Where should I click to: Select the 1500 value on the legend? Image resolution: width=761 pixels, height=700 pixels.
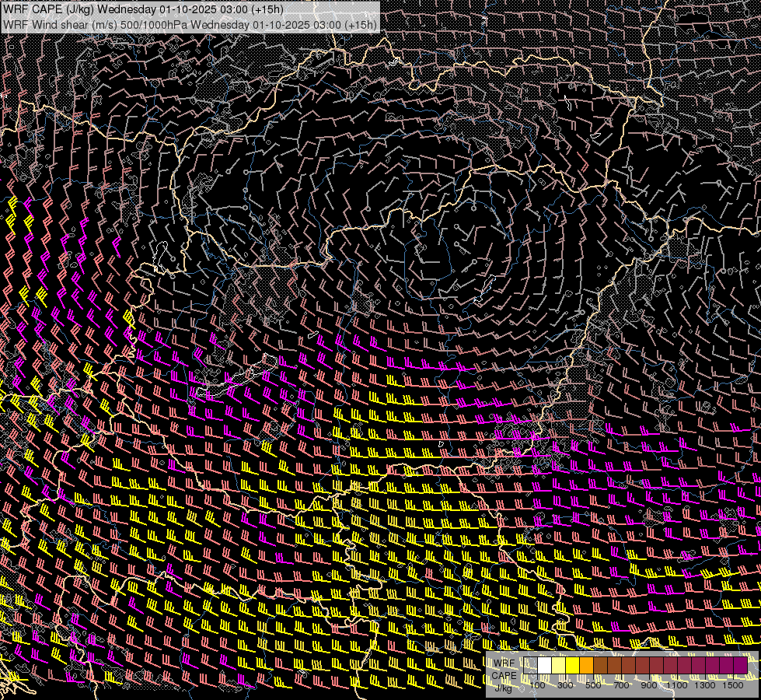point(732,684)
